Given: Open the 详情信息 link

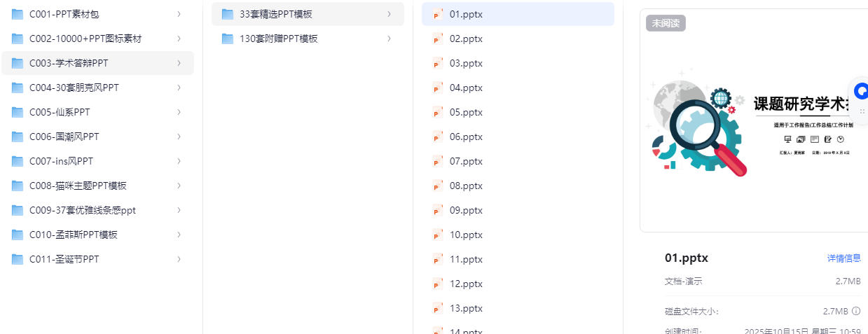Looking at the screenshot, I should (x=843, y=258).
